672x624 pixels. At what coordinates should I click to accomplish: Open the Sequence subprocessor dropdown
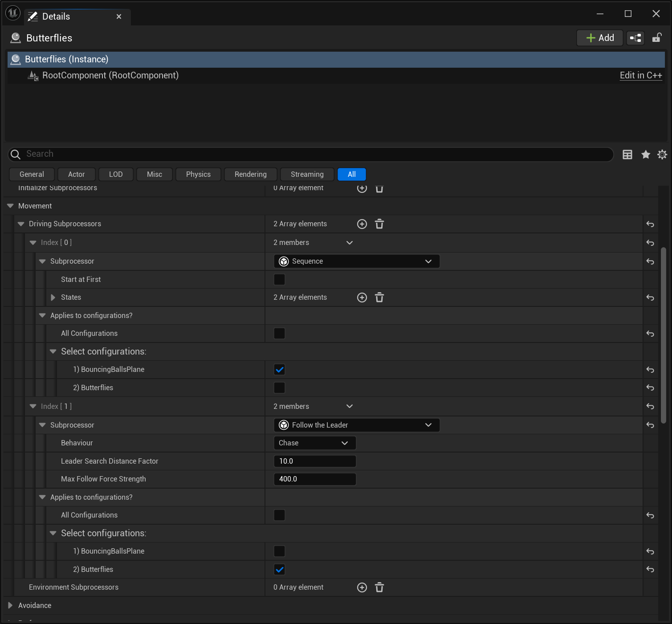tap(356, 261)
